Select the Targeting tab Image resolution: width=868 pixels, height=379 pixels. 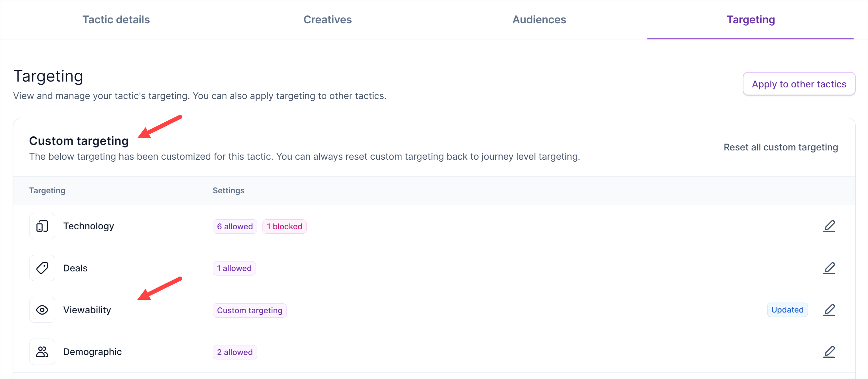(750, 20)
